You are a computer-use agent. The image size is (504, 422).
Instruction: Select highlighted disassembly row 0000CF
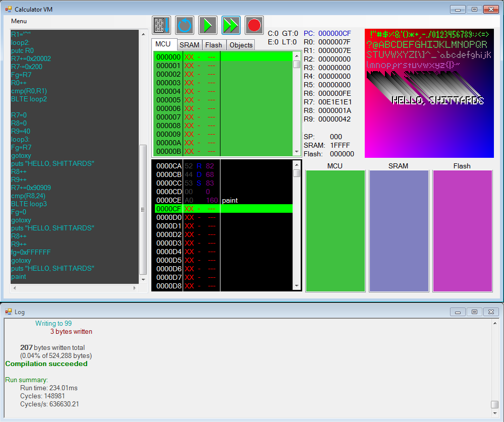point(223,209)
